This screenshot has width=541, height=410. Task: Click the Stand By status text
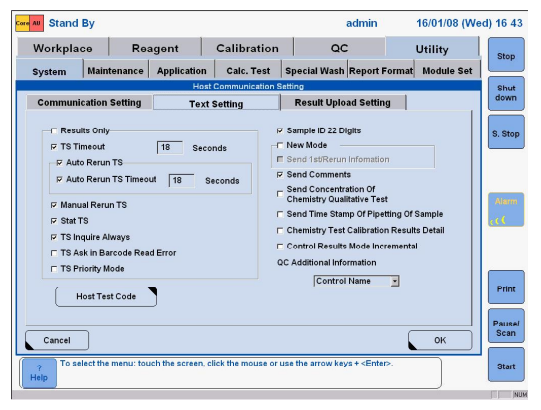[72, 23]
